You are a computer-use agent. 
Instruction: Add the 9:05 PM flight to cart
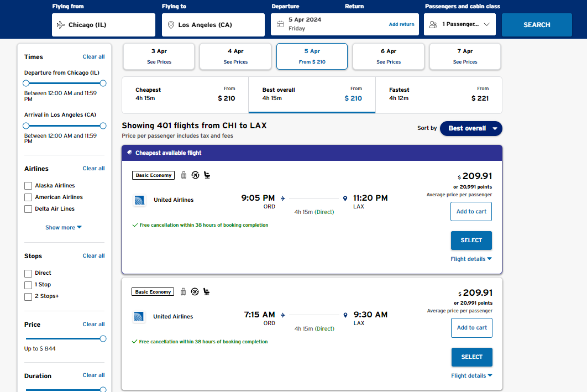click(471, 212)
